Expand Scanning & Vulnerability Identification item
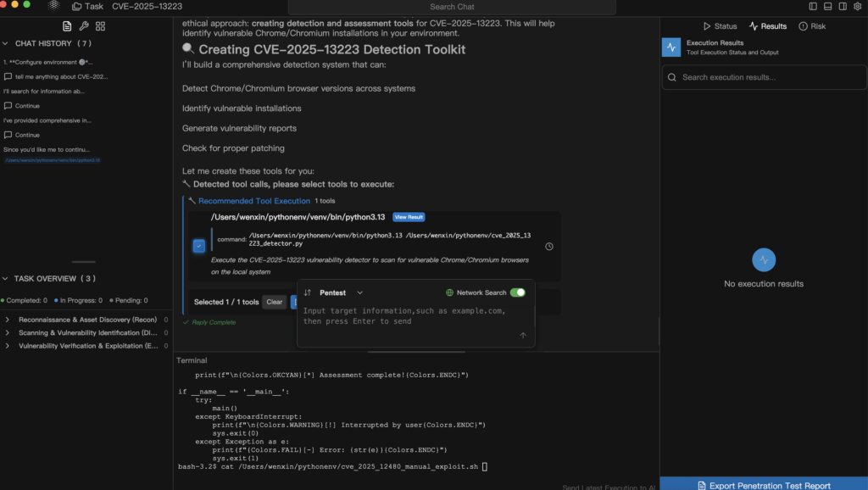This screenshot has height=490, width=868. click(x=8, y=333)
